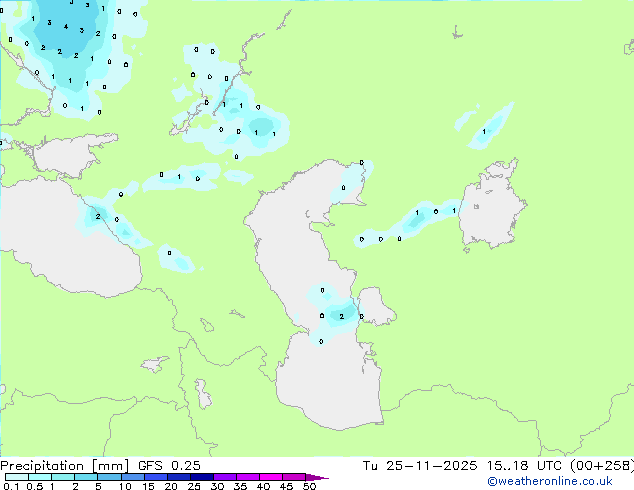
Task: Click the purple arrow above 50 mm
Action: [x=317, y=477]
